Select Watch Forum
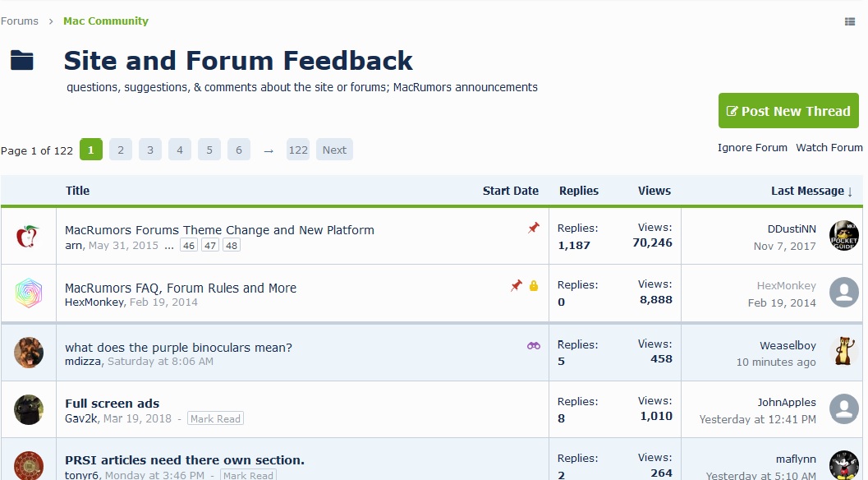Image resolution: width=868 pixels, height=480 pixels. click(x=829, y=147)
